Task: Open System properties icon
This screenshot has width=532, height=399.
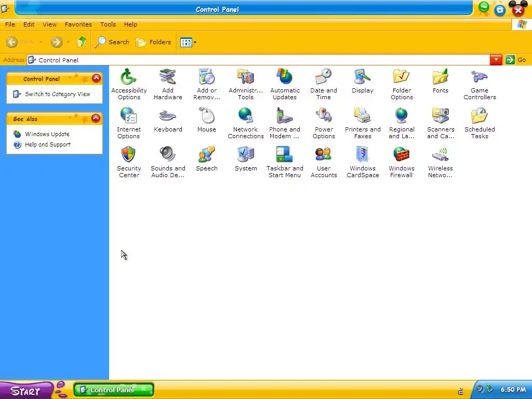Action: tap(246, 159)
